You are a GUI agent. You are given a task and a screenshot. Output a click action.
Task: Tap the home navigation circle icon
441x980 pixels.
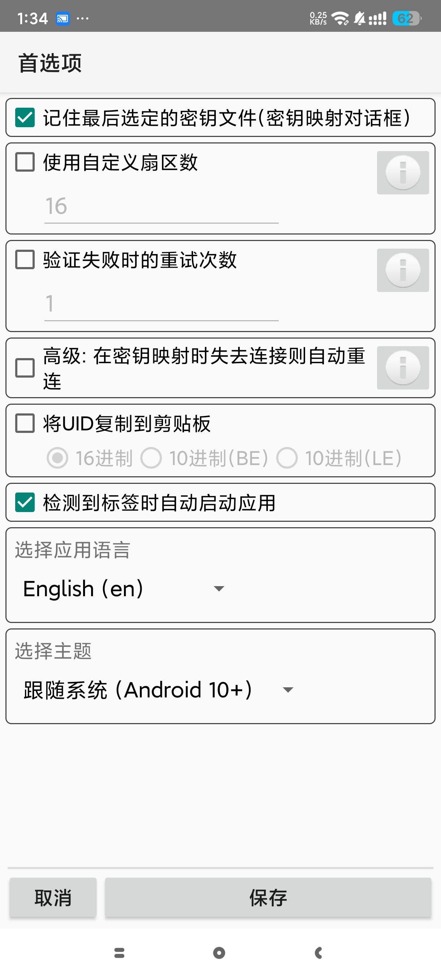[219, 953]
